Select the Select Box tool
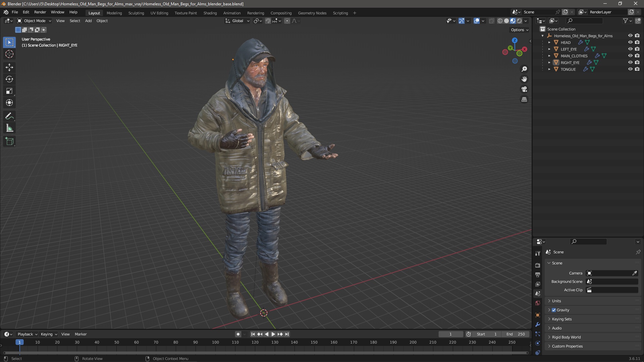 [x=9, y=42]
